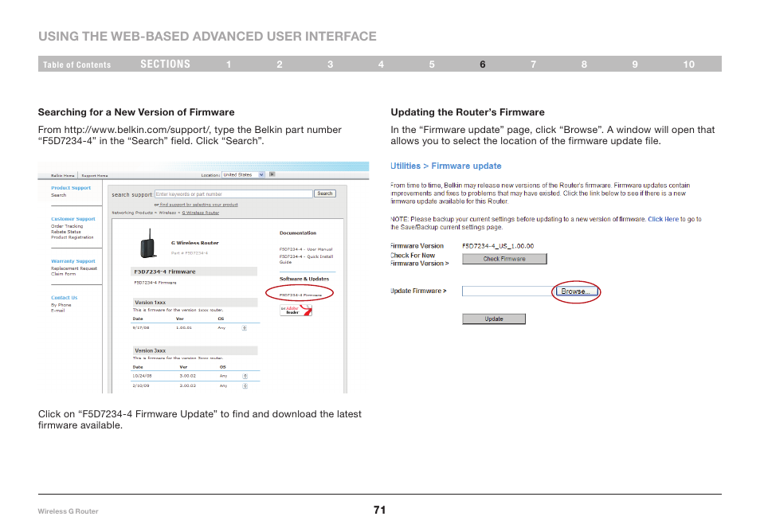Click the 'Click Here' backup settings link
This screenshot has height=532, width=760.
pyautogui.click(x=663, y=219)
